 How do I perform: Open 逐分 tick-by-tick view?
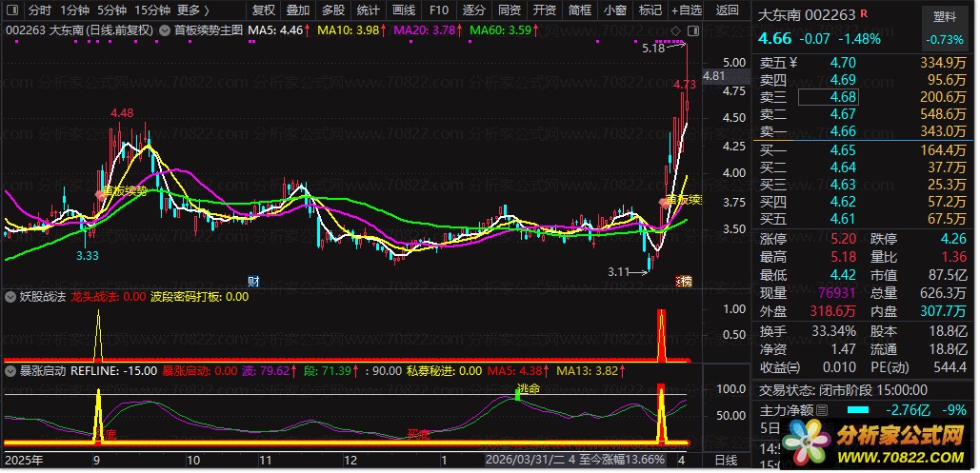[x=474, y=10]
